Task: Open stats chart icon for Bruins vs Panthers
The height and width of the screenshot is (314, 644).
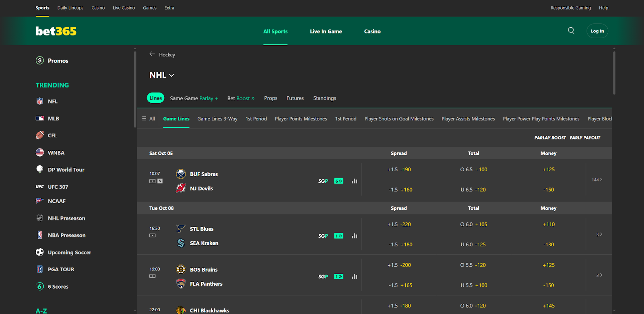Action: click(x=354, y=277)
